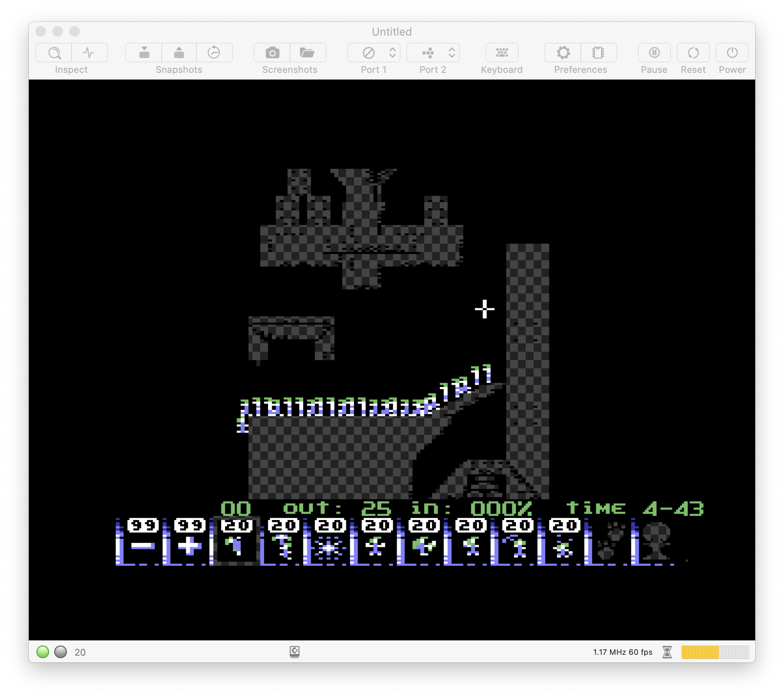Click the gray drive status LED
The height and width of the screenshot is (698, 784).
[x=61, y=652]
